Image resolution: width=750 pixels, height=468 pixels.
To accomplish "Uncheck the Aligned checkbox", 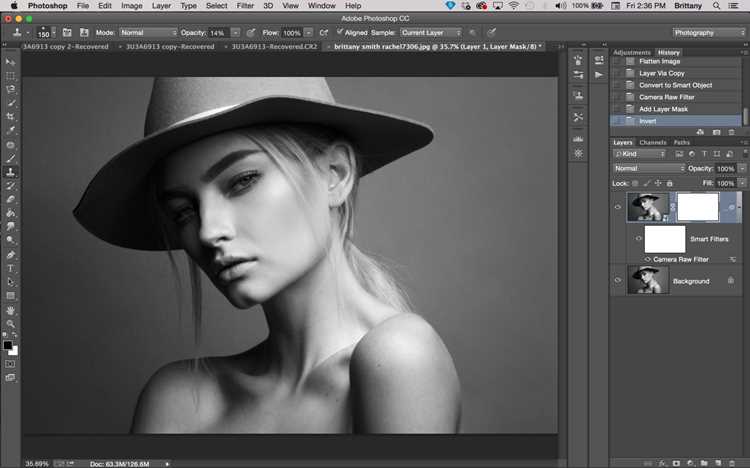I will [340, 32].
